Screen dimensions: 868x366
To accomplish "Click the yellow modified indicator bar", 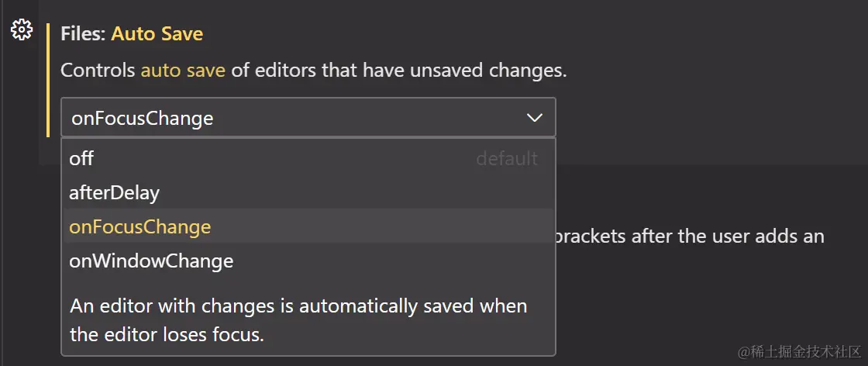I will pos(48,81).
